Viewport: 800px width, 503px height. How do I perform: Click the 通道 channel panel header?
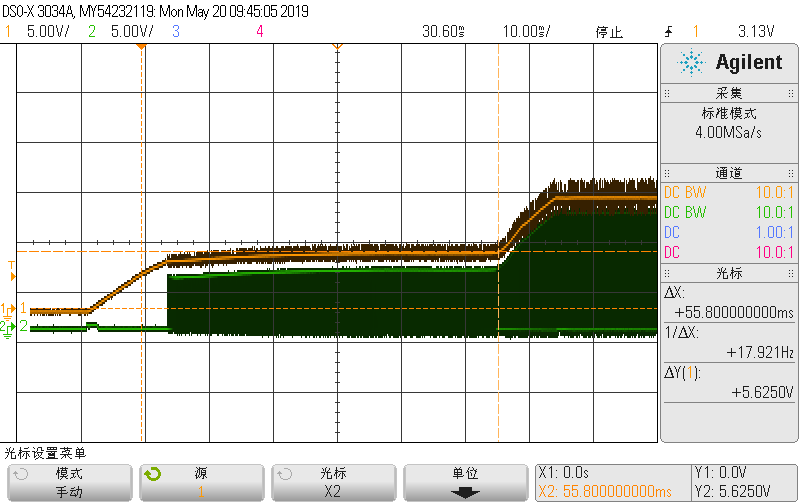[729, 173]
